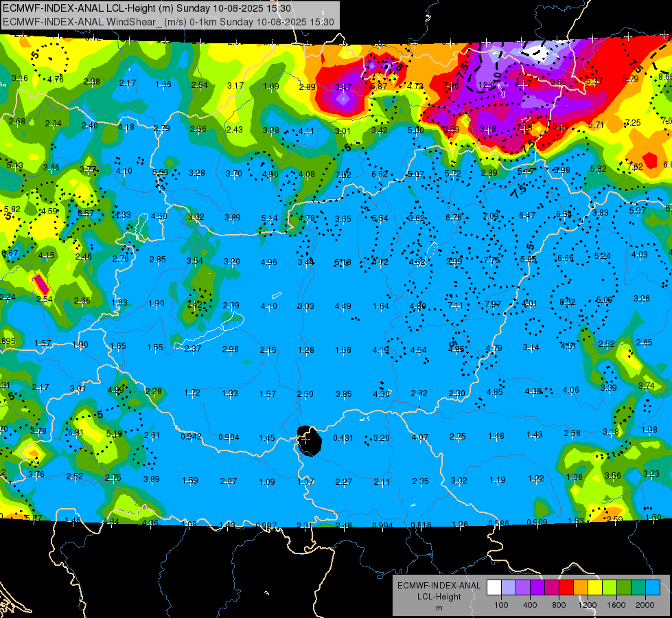672x618 pixels.
Task: Click the wind shear value 4.54
Action: [418, 350]
